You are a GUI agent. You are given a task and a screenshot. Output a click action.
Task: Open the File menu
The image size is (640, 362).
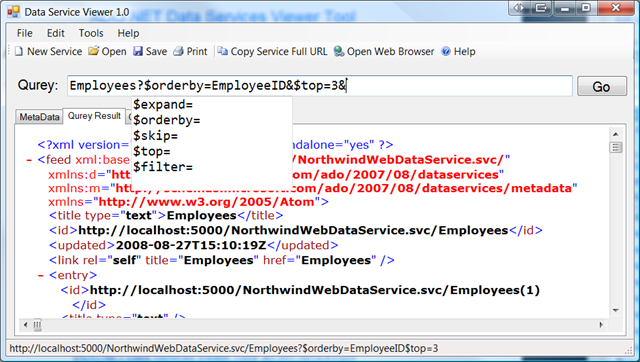pos(24,33)
